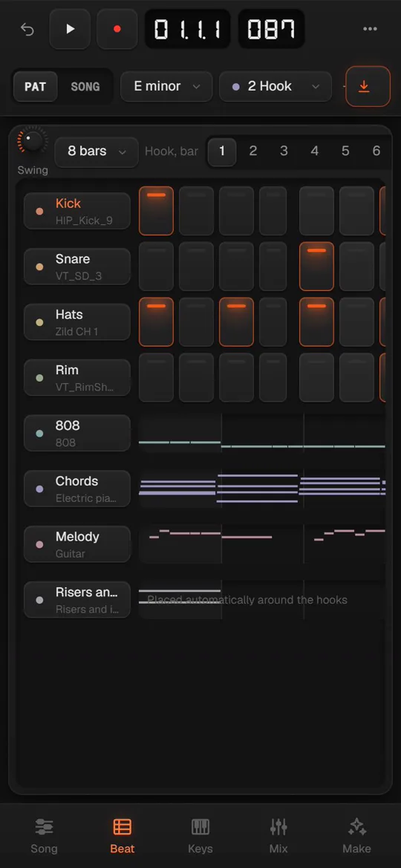The width and height of the screenshot is (401, 868).
Task: Switch to PAT pattern mode
Action: point(36,86)
